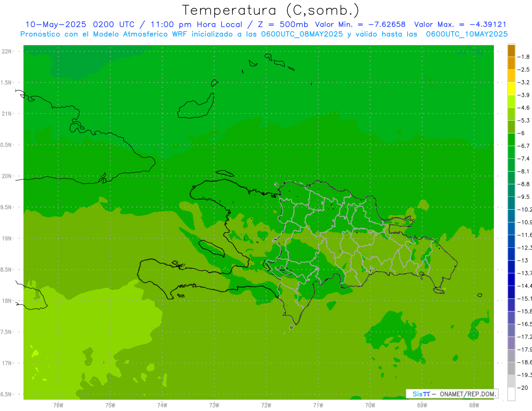Click the '22N' latitude label
The image size is (532, 411).
click(7, 51)
